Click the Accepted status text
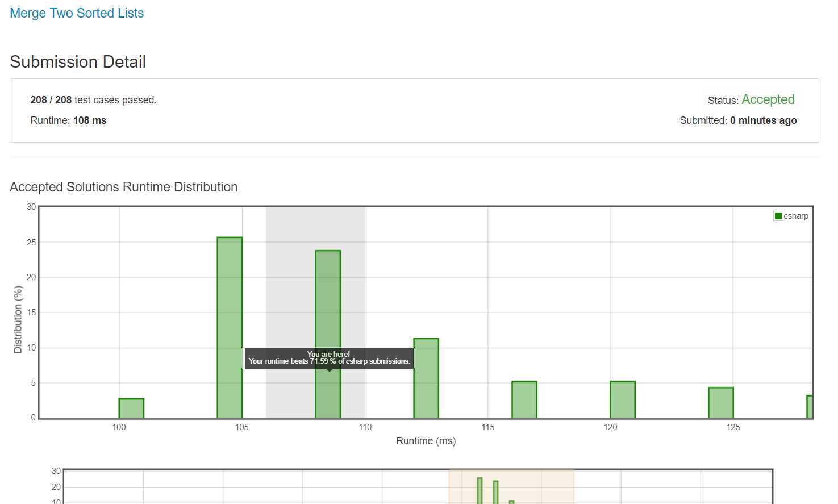 pyautogui.click(x=768, y=99)
